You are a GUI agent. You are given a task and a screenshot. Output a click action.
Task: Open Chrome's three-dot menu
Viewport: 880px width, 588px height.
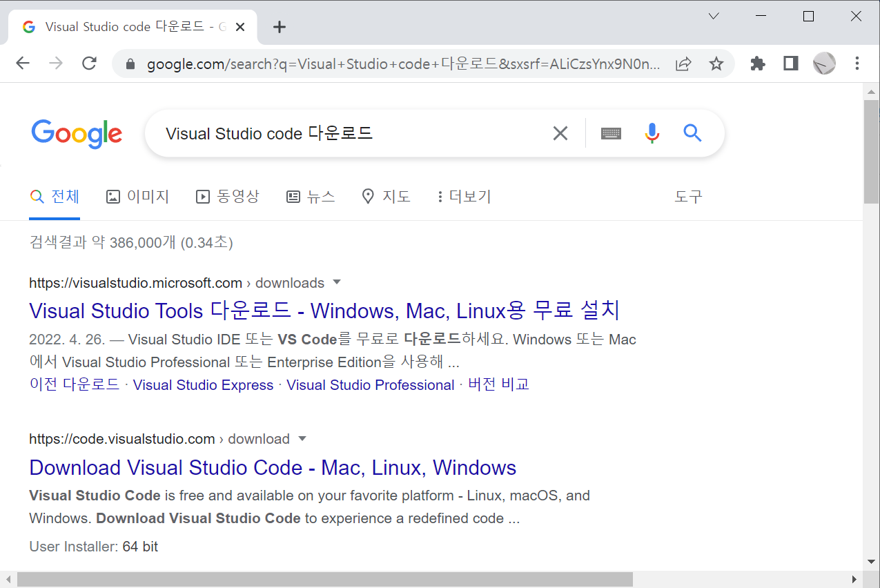(x=857, y=63)
